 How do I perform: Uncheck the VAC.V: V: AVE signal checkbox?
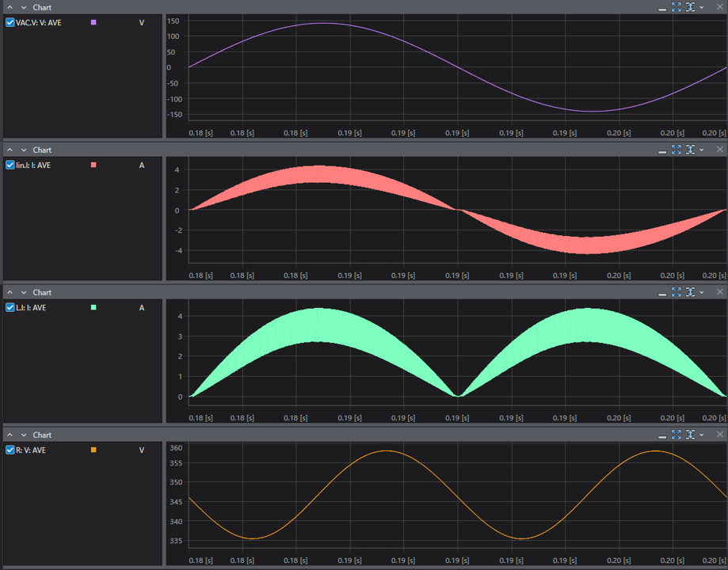10,23
